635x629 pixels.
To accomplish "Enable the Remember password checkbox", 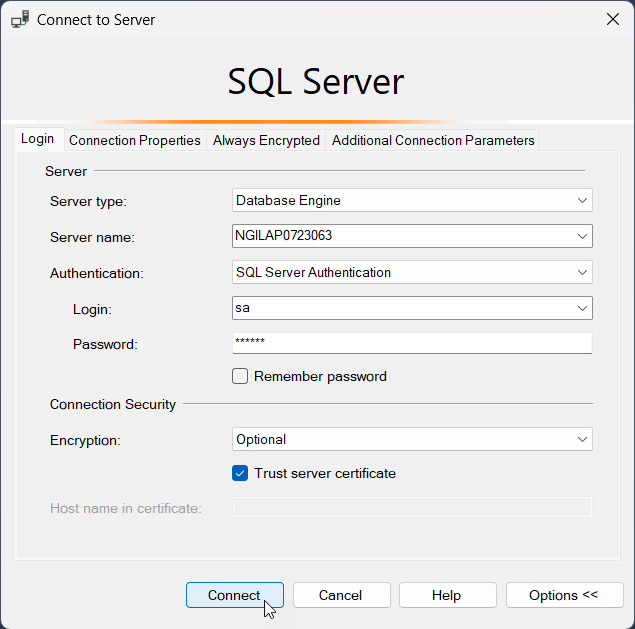I will coord(240,376).
